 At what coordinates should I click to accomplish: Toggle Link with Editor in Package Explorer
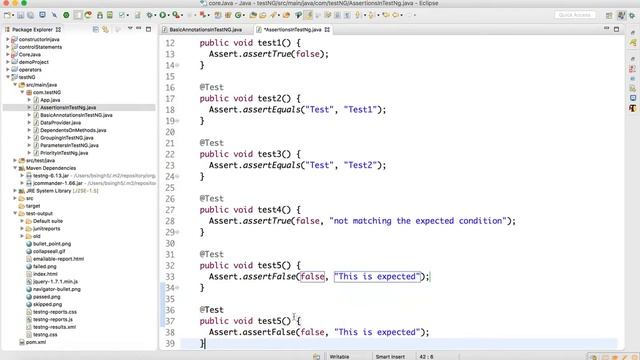106,29
